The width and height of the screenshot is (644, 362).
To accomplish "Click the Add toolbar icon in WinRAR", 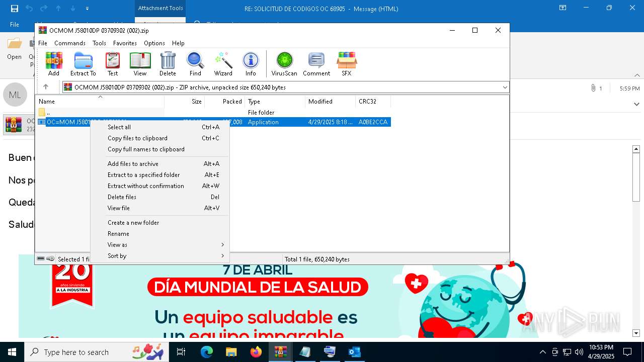I will 54,64.
